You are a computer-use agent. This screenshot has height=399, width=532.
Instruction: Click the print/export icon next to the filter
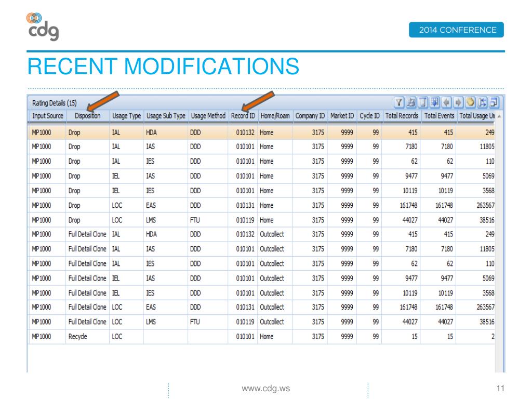[x=411, y=102]
